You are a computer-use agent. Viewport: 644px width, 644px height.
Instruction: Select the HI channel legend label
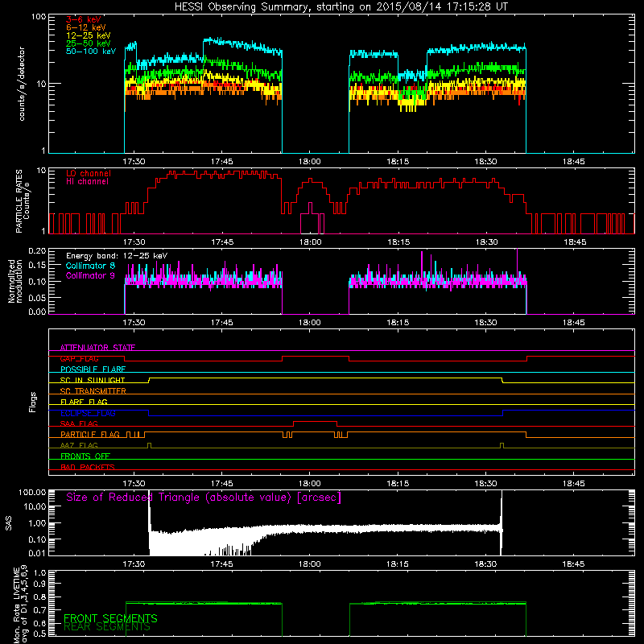(x=88, y=182)
